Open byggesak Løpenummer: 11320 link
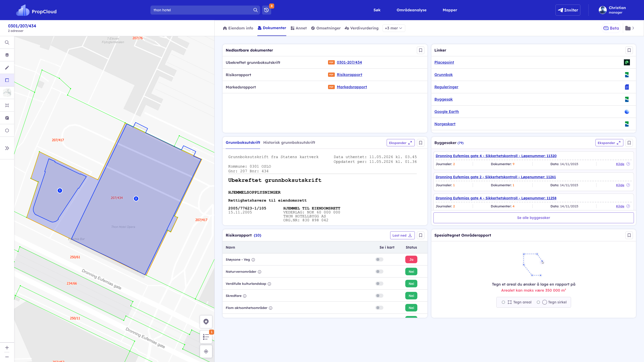The width and height of the screenshot is (644, 362). coord(496,156)
